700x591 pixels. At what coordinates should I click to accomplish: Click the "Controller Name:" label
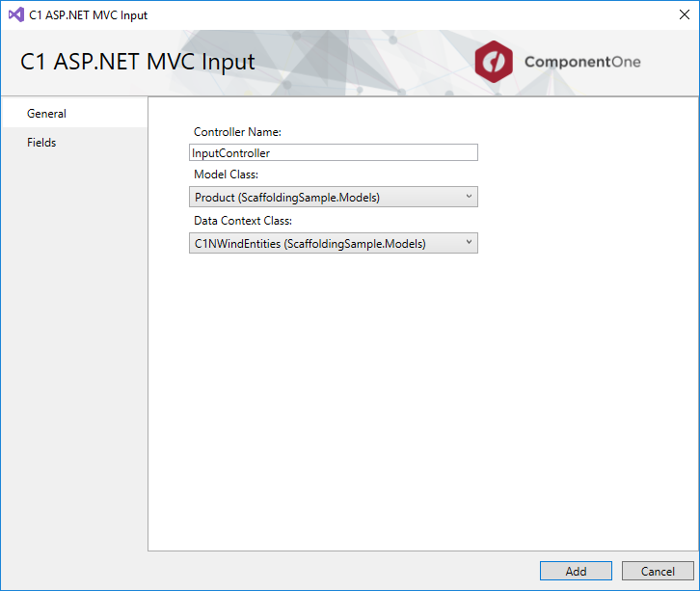click(x=237, y=132)
